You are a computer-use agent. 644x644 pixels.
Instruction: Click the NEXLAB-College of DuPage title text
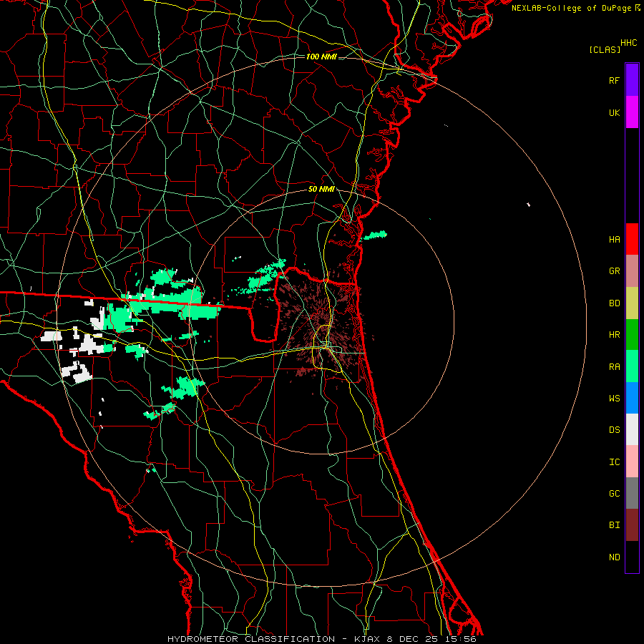571,8
